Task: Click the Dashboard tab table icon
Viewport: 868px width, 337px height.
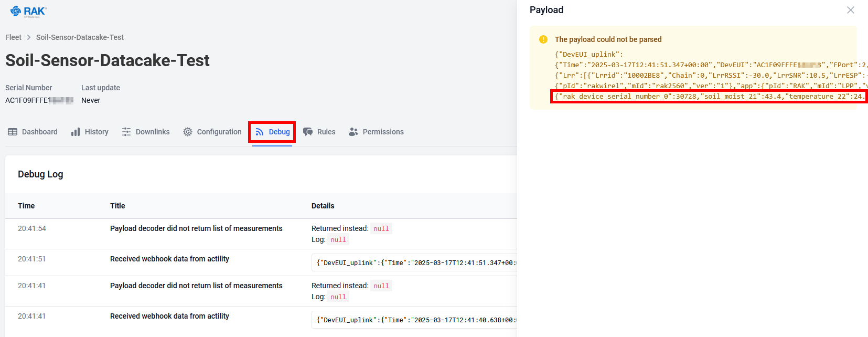Action: coord(13,132)
